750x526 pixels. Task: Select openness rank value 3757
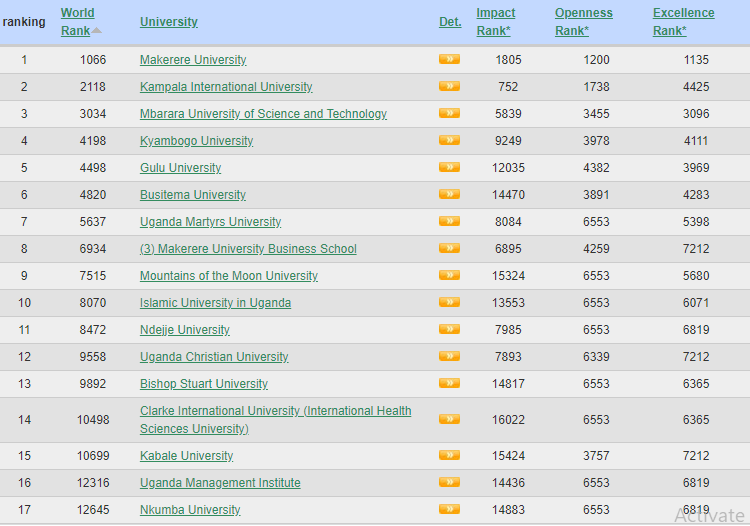coord(596,456)
